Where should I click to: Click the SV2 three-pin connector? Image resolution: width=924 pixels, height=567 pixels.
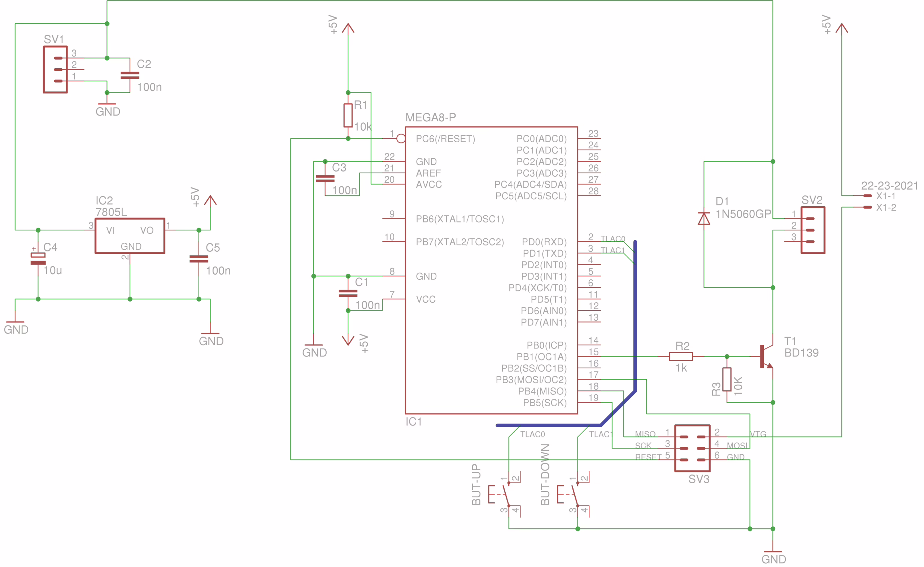point(812,230)
